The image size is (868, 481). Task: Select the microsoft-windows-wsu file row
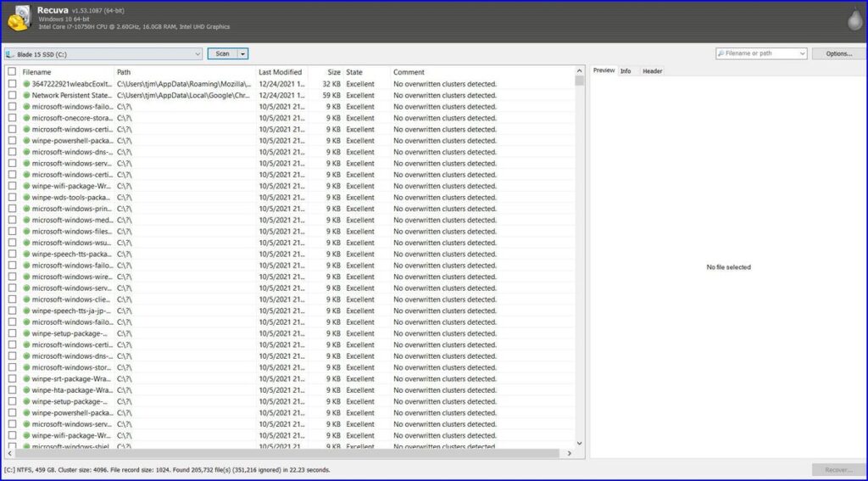click(x=290, y=243)
